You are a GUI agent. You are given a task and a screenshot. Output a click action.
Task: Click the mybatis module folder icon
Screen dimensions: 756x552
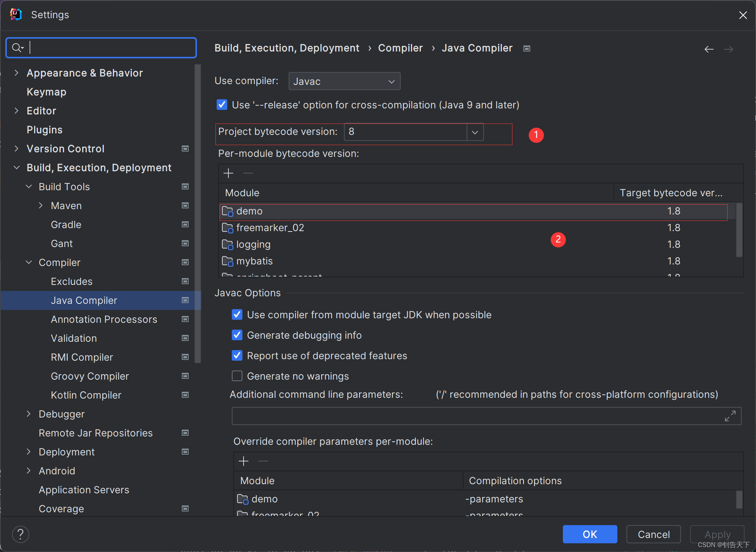click(228, 261)
